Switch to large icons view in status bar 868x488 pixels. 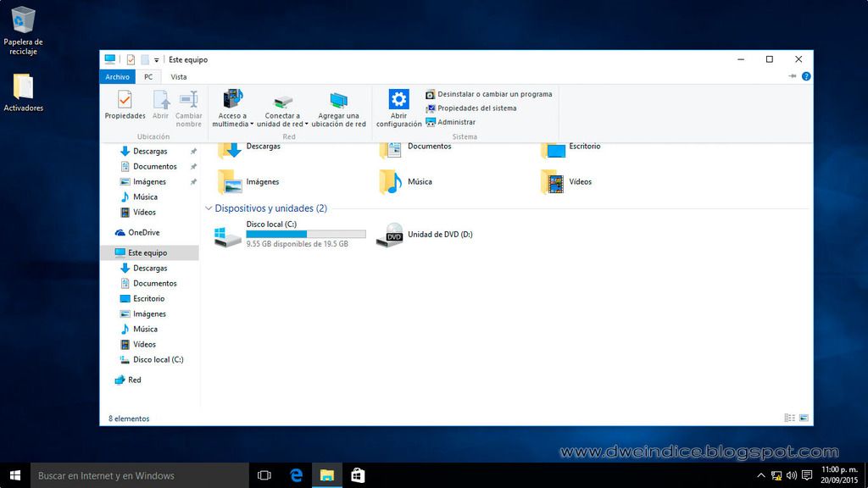pos(804,418)
